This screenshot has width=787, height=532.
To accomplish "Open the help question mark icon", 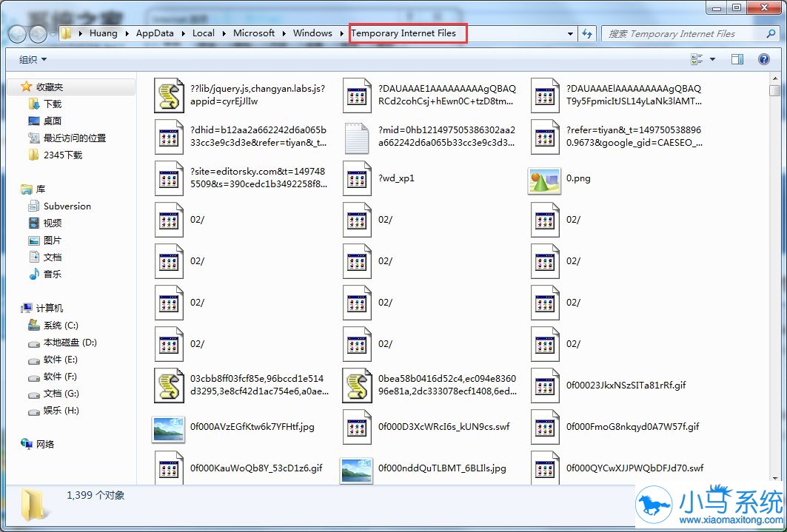I will point(763,59).
